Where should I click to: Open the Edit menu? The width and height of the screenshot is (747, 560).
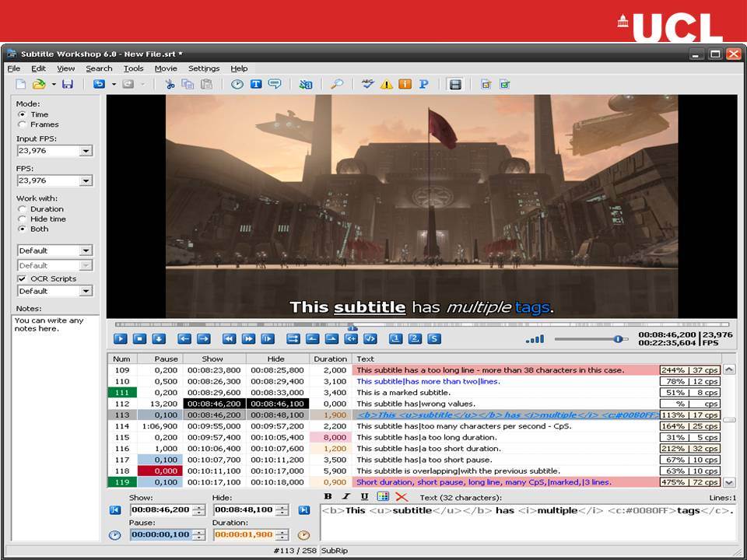(39, 68)
